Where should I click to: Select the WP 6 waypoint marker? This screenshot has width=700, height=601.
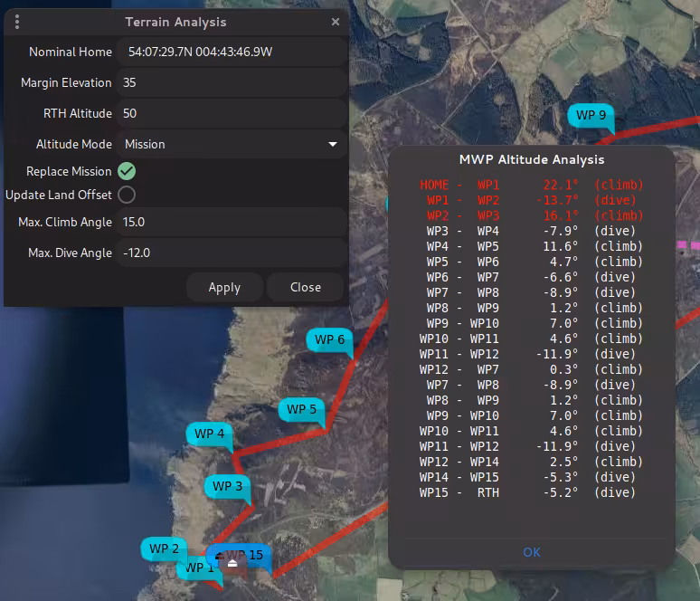(x=329, y=340)
